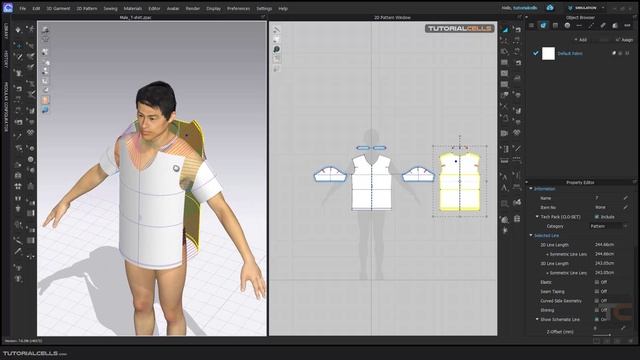Toggle the Tech Pack Include checkbox
This screenshot has height=360, width=640.
(x=597, y=217)
